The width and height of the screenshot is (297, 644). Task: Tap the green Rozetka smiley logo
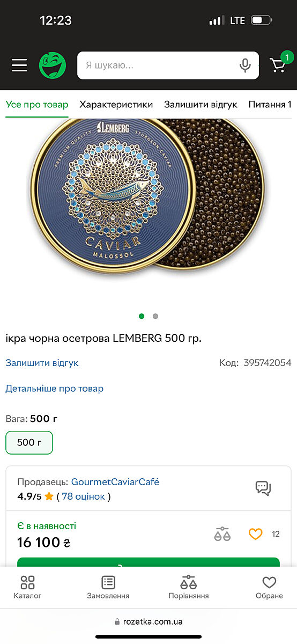coord(53,65)
